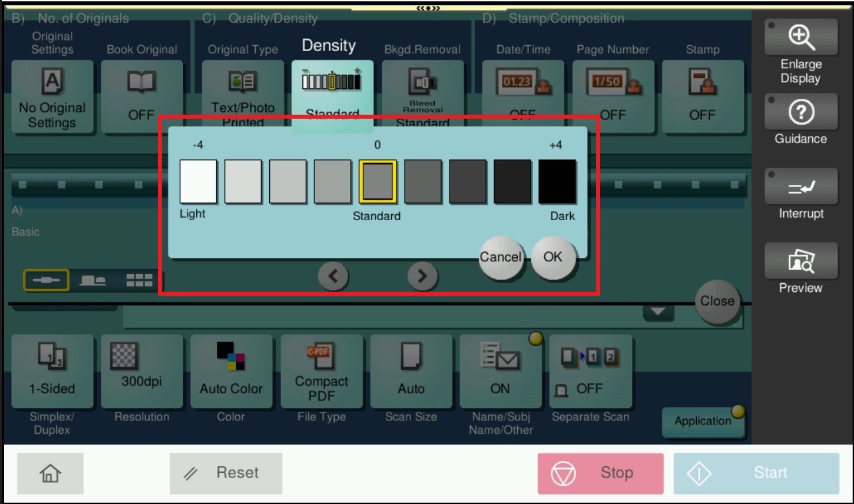The width and height of the screenshot is (854, 504).
Task: Click the right arrow to darken density
Action: coord(422,276)
